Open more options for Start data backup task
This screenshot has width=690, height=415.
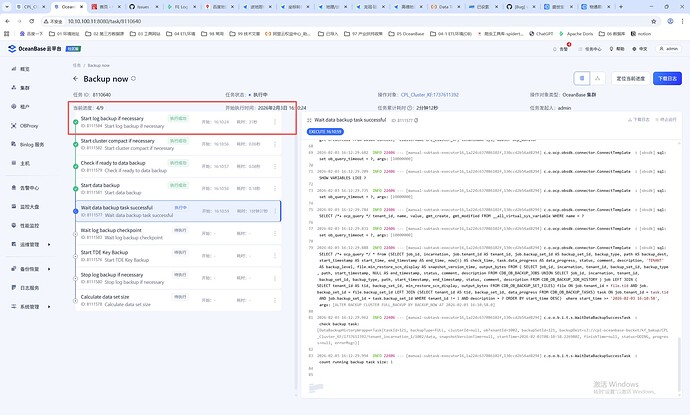click(x=275, y=188)
